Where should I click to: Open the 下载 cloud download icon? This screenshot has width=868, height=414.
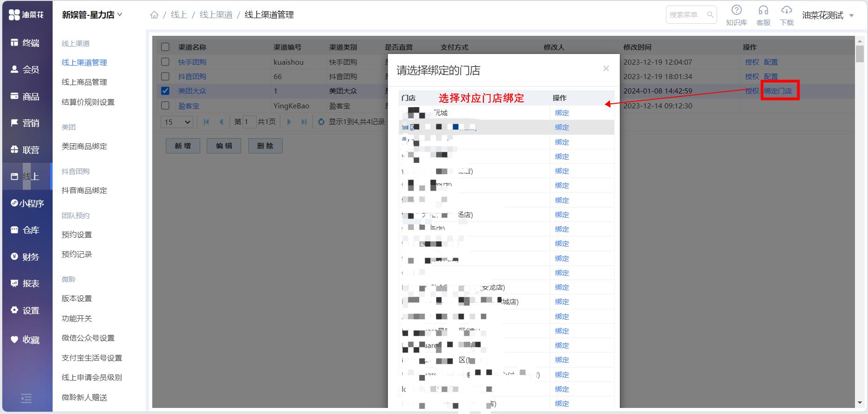(x=787, y=15)
